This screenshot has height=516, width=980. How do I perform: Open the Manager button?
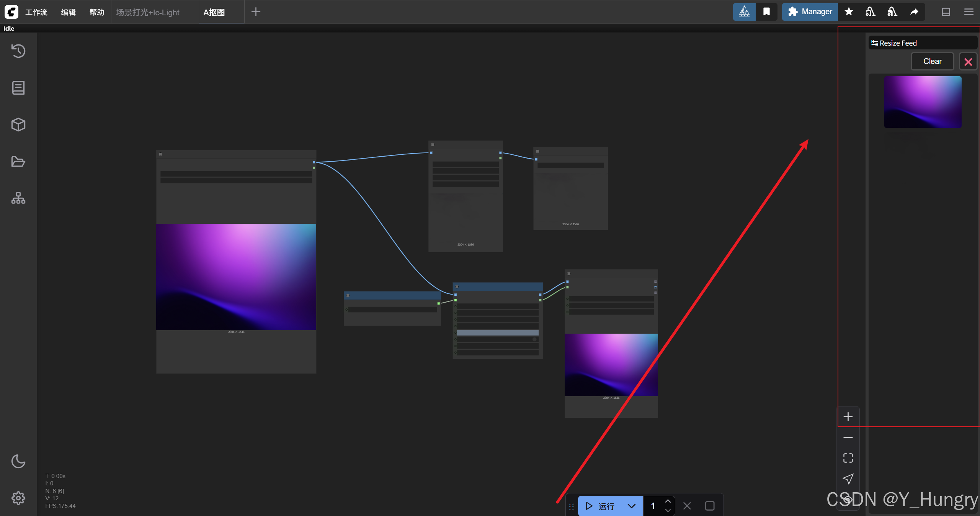tap(810, 12)
